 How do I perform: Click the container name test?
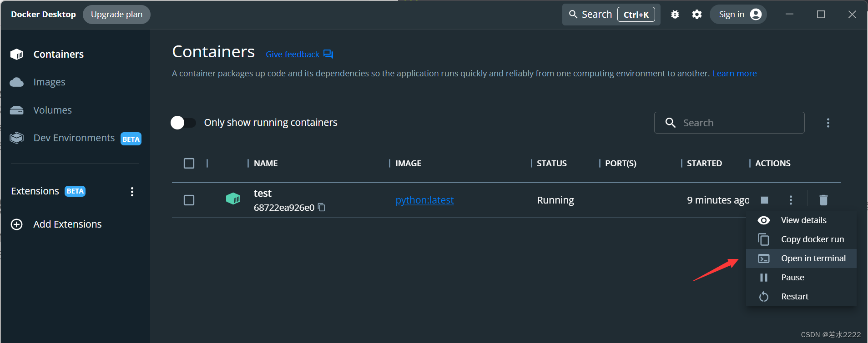(x=262, y=194)
